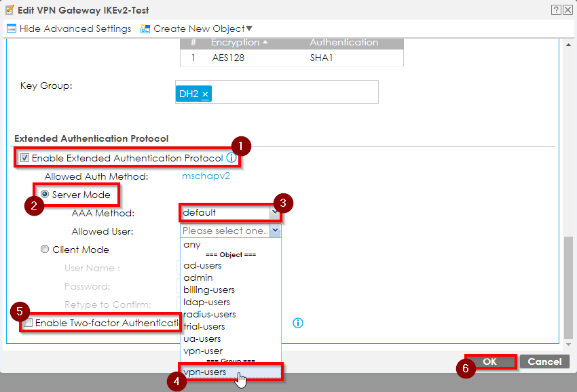
Task: Open Create New Object dropdown menu
Action: pos(248,28)
